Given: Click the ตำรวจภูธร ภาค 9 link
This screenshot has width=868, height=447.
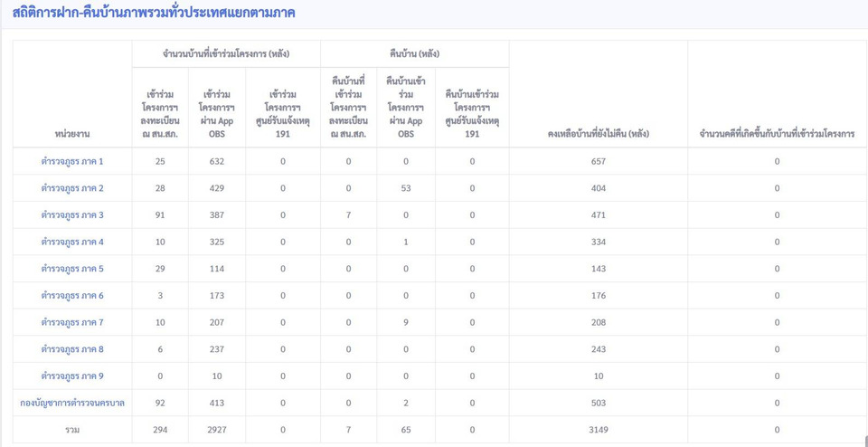Looking at the screenshot, I should [x=72, y=376].
